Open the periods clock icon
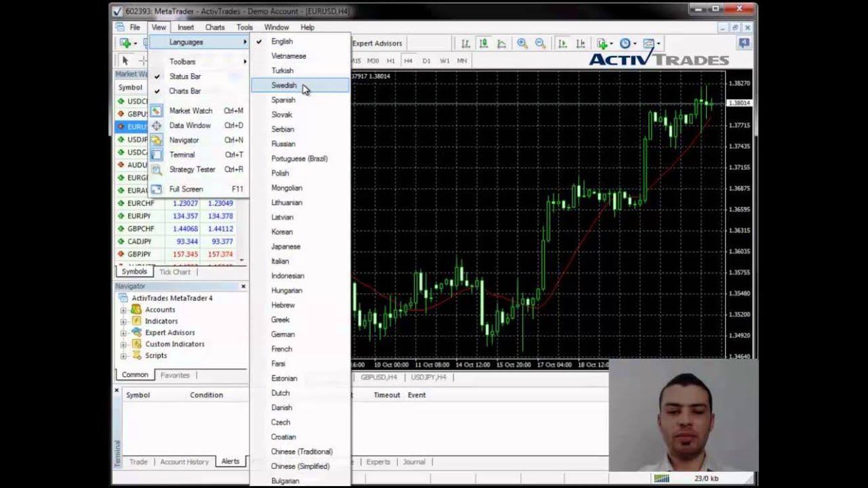This screenshot has height=488, width=868. (625, 43)
